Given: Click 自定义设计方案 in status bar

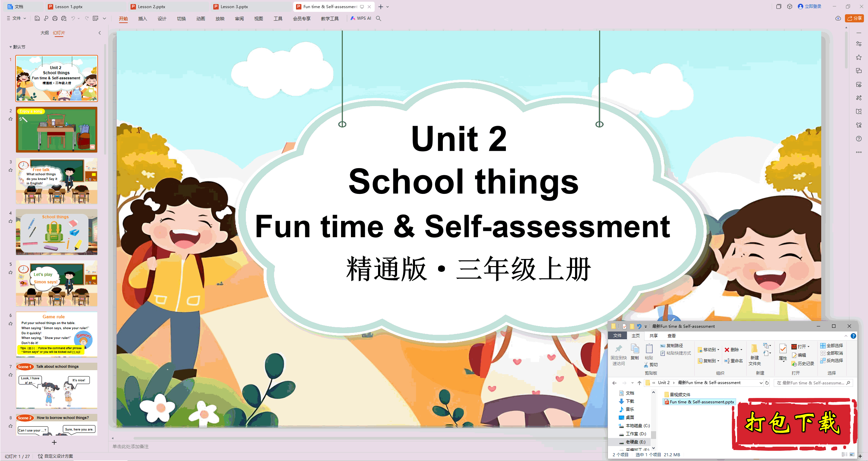Looking at the screenshot, I should 56,456.
